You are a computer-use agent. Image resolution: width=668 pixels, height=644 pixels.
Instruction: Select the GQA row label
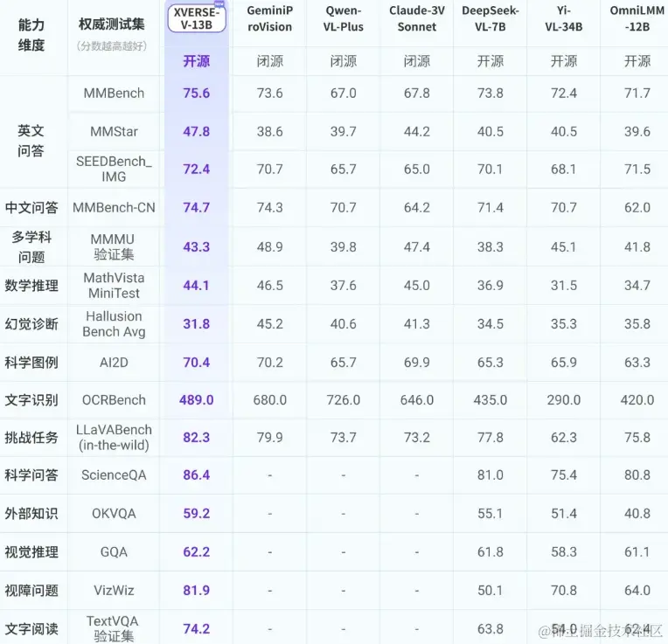tap(114, 552)
